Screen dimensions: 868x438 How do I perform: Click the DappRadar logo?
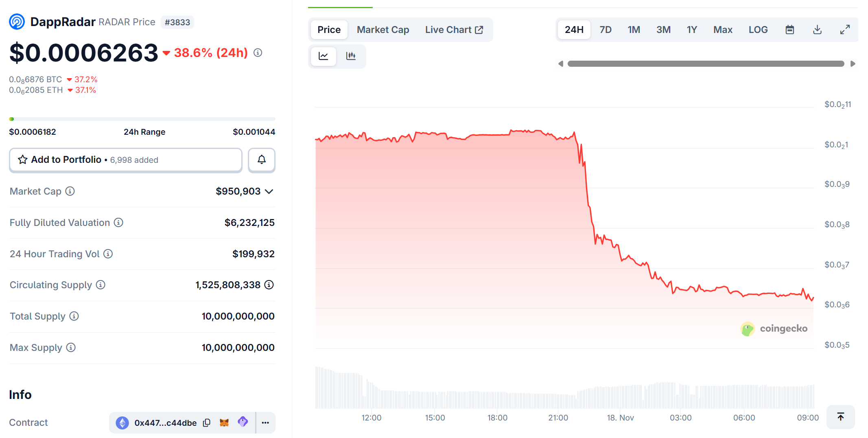click(16, 21)
